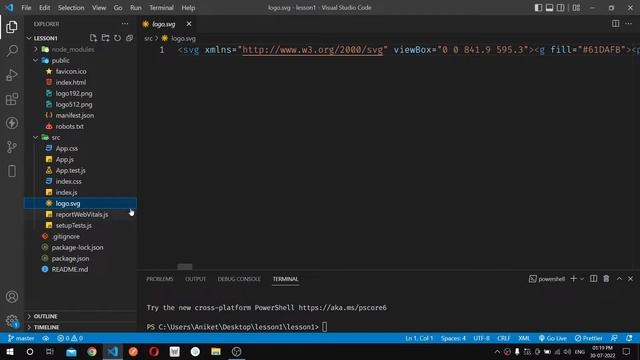Image resolution: width=640 pixels, height=360 pixels.
Task: Click Prettier in status bar
Action: tap(589, 338)
